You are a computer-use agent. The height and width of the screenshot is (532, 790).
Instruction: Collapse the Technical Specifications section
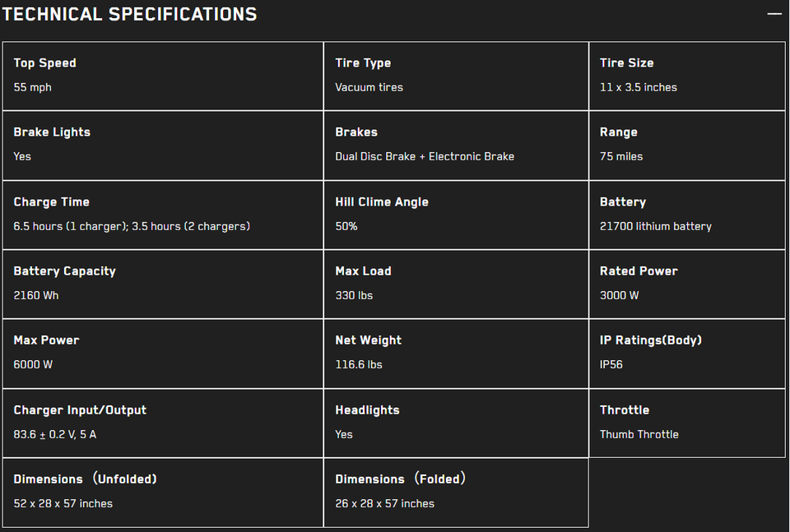click(774, 14)
